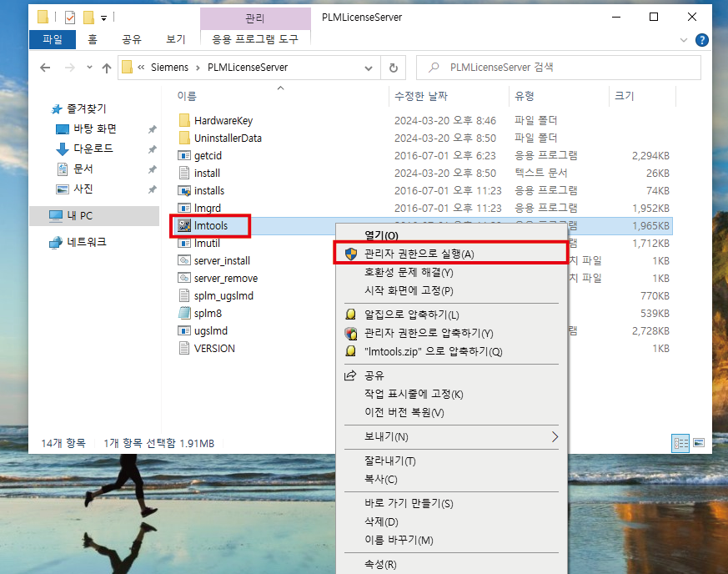
Task: Click the ugslmd application icon
Action: coord(184,331)
